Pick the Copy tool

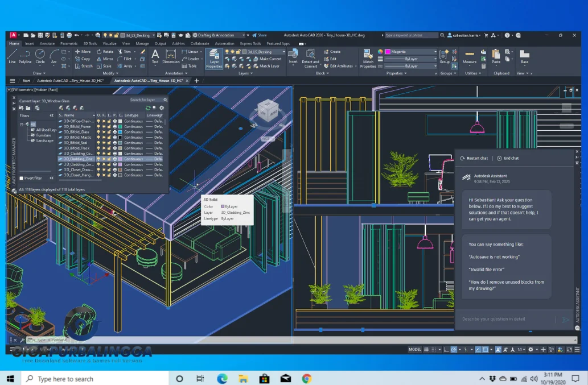pyautogui.click(x=83, y=59)
